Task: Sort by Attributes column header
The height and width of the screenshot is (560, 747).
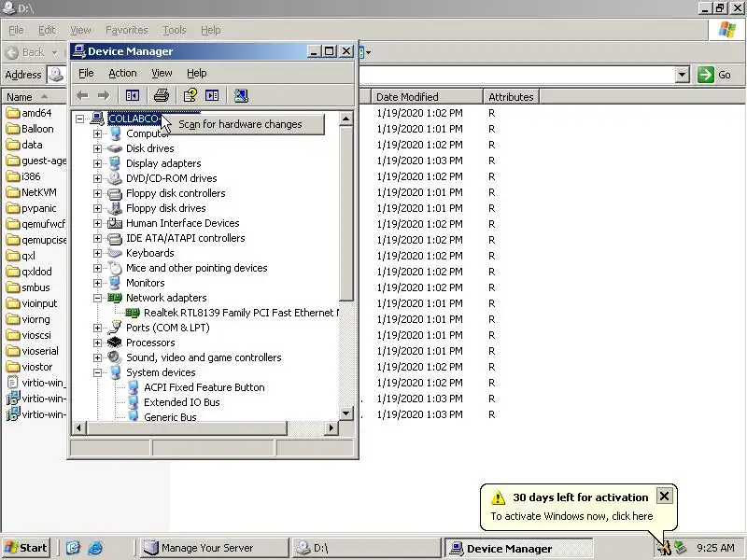Action: [x=512, y=97]
